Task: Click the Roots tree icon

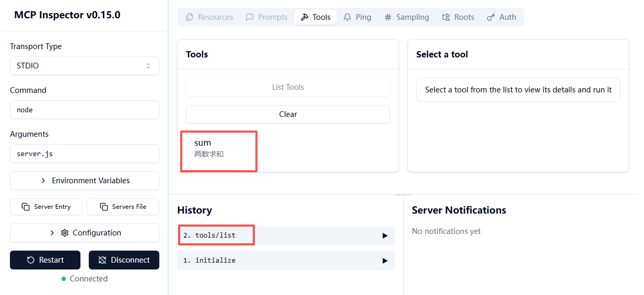Action: [x=446, y=17]
